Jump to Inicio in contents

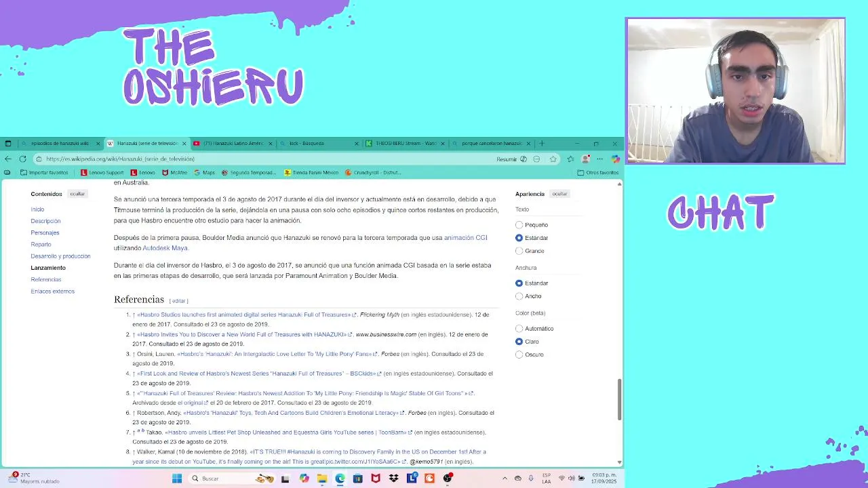[37, 209]
